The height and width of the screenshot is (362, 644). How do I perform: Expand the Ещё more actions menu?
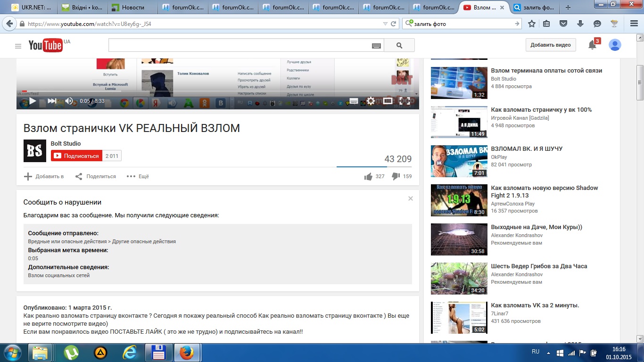(x=138, y=176)
